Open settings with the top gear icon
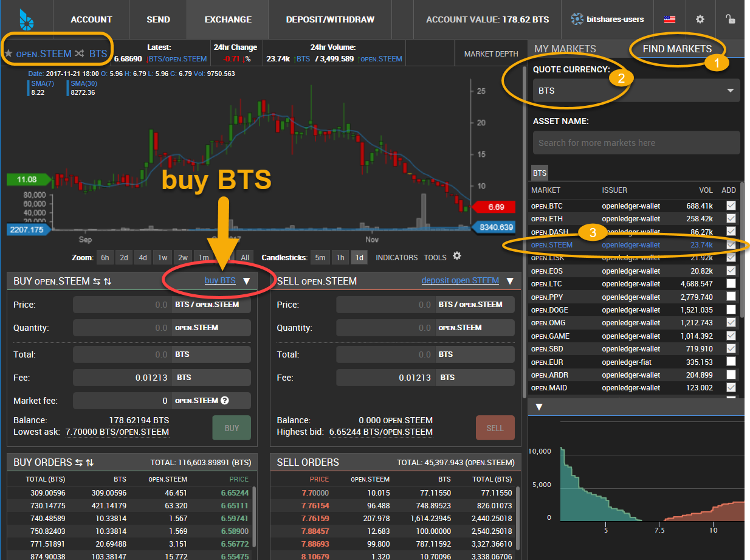Screen dimensions: 750x560 coord(700,19)
